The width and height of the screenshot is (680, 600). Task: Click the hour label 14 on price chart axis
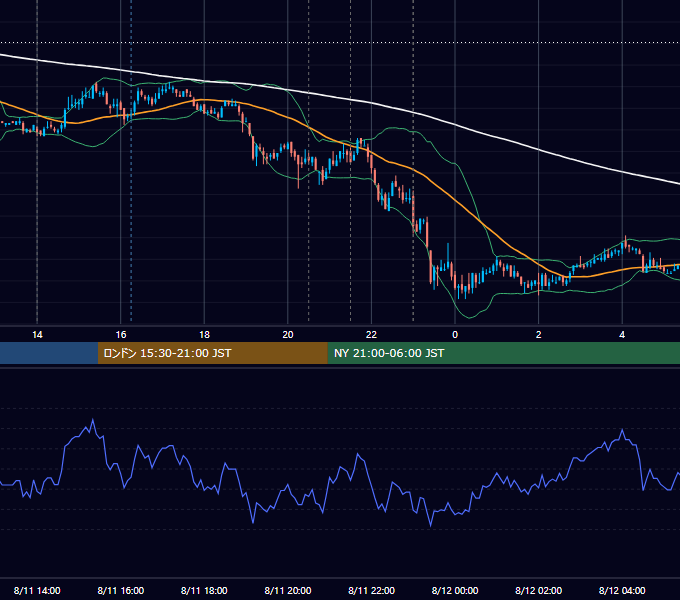(x=37, y=335)
